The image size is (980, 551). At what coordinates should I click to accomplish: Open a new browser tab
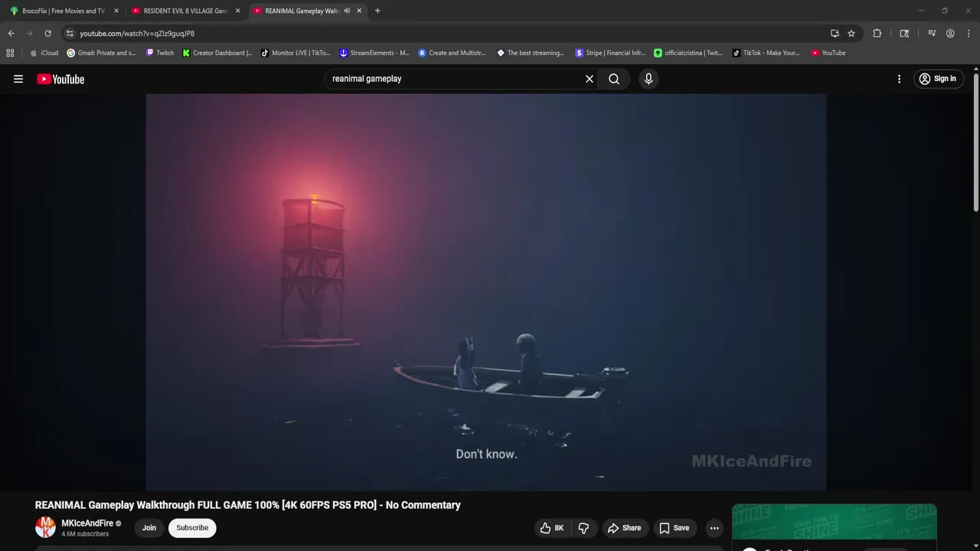click(x=377, y=11)
